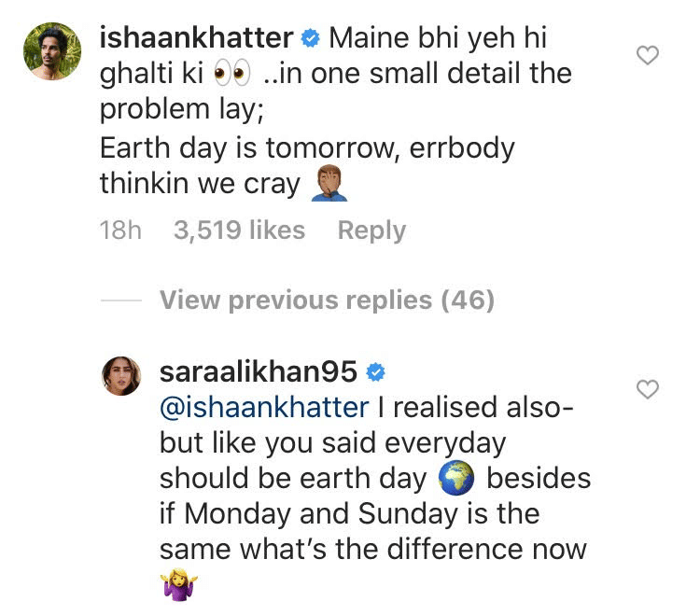Viewport: 700px width, 615px height.
Task: Click the shrugging woman emoji in the reply
Action: [x=179, y=586]
